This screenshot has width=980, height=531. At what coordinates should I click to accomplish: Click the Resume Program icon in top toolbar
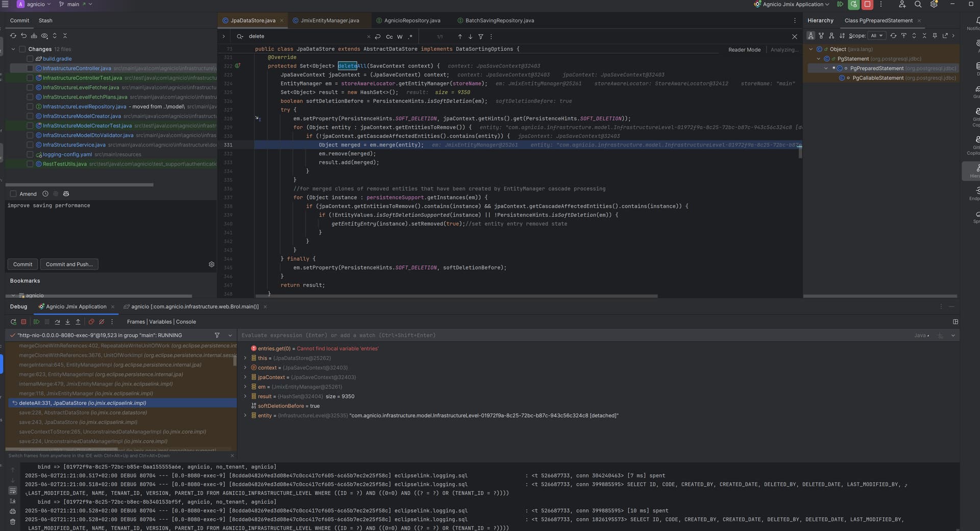click(840, 4)
